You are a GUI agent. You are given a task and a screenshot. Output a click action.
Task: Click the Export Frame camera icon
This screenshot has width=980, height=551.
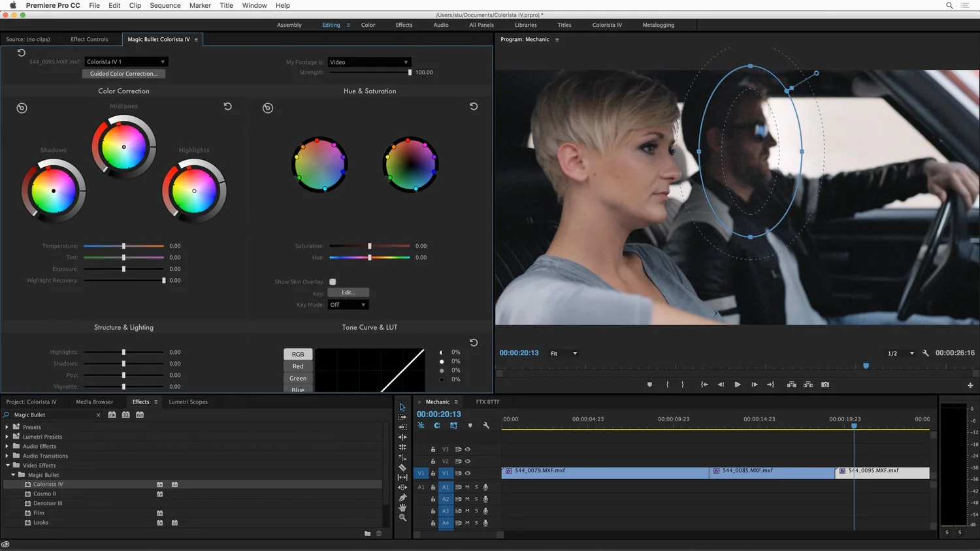[825, 385]
